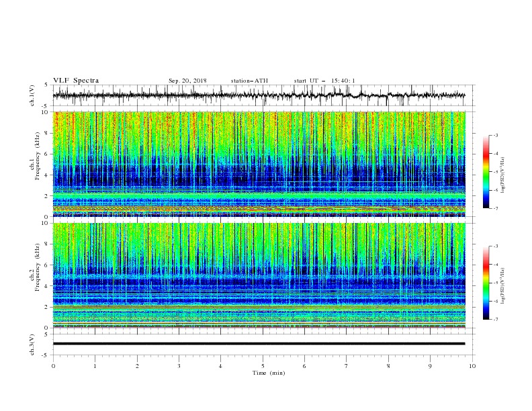Viewport: 532px width, 411px height.
Task: Click the Time axis tick label "10"
Action: pos(472,366)
